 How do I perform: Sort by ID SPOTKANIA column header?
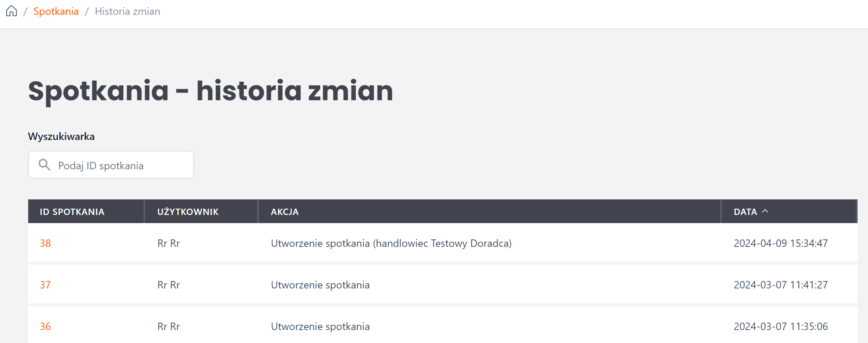tap(72, 212)
